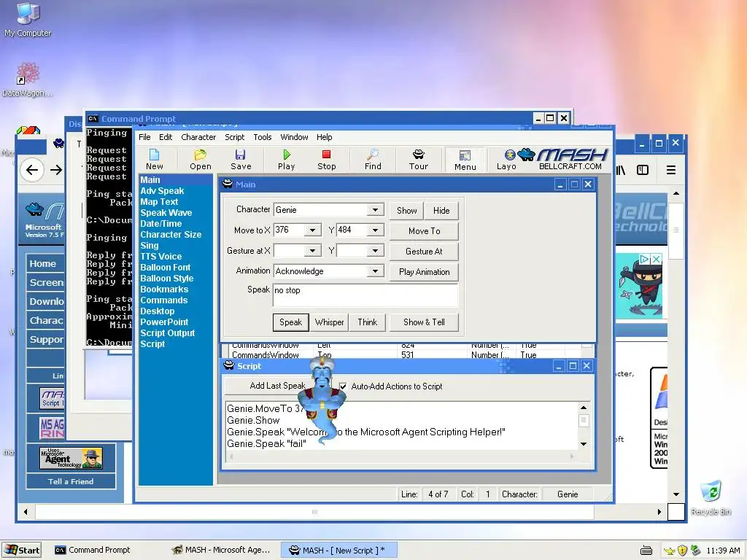Click in the Speak text field

pyautogui.click(x=365, y=295)
